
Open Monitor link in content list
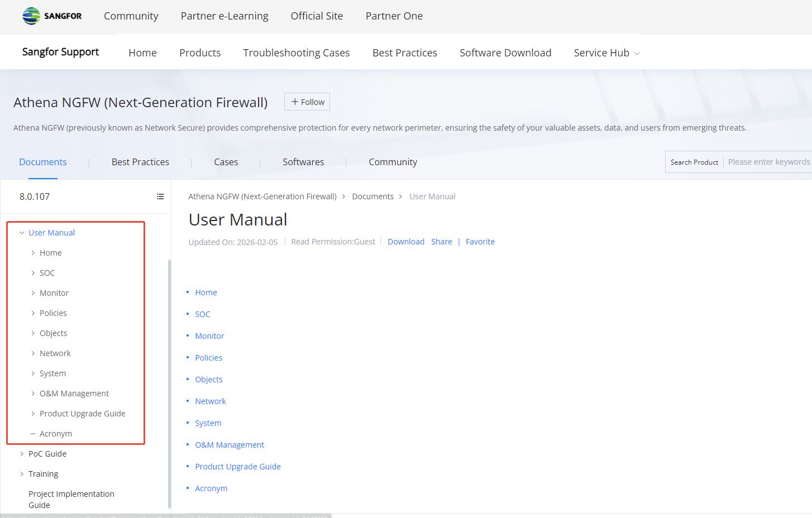click(209, 336)
